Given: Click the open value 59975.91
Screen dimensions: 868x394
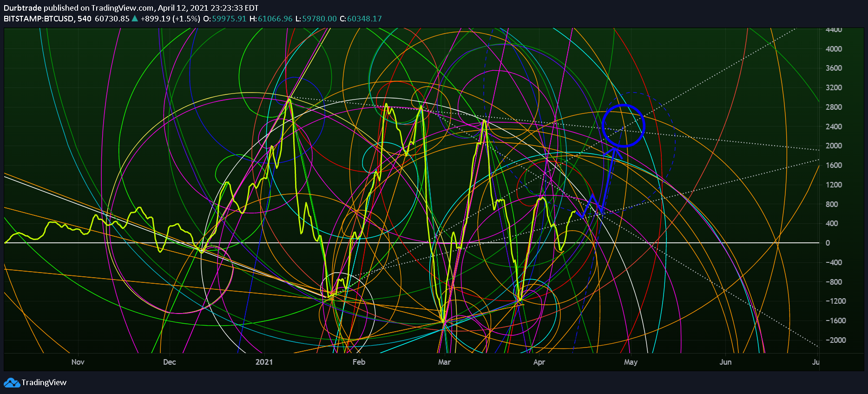Looking at the screenshot, I should pyautogui.click(x=229, y=19).
